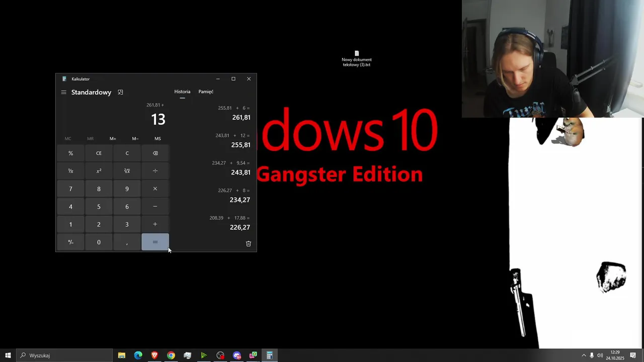Click the digit 9 key

point(127,189)
